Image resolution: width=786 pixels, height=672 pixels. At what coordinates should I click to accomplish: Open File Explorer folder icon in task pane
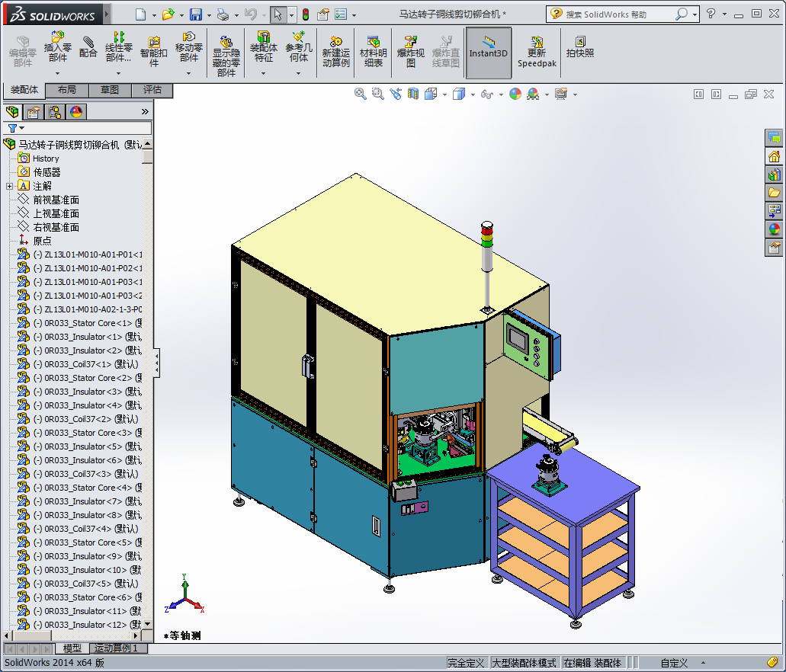[x=774, y=193]
